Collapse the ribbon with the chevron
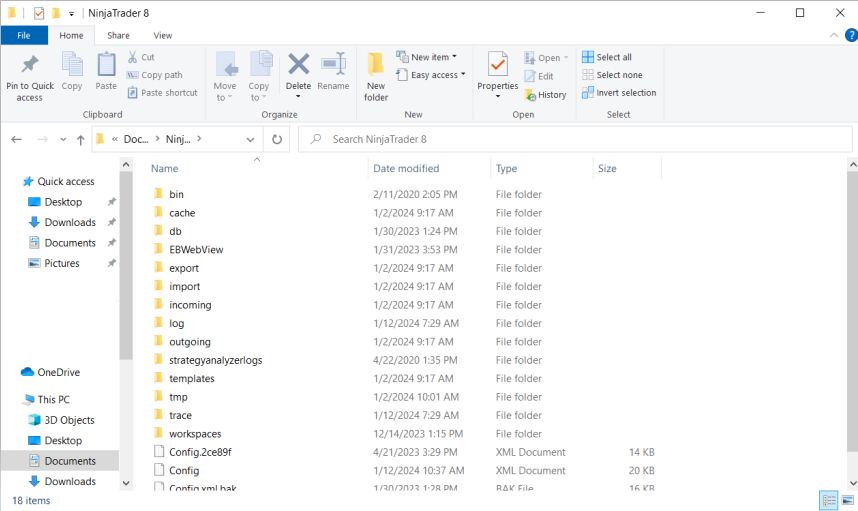The image size is (858, 511). coord(834,36)
